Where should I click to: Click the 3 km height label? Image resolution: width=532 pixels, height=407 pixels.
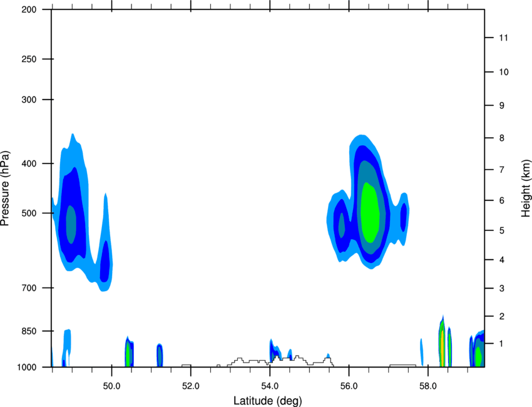tap(502, 289)
